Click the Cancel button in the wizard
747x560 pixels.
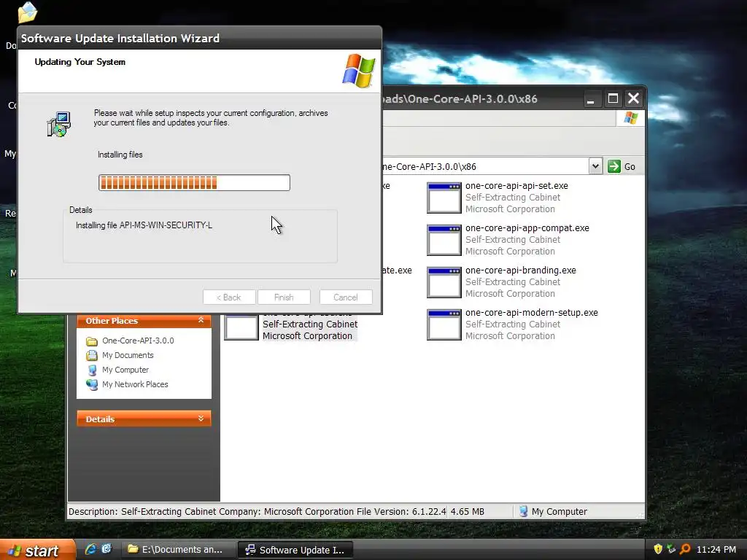pos(345,297)
